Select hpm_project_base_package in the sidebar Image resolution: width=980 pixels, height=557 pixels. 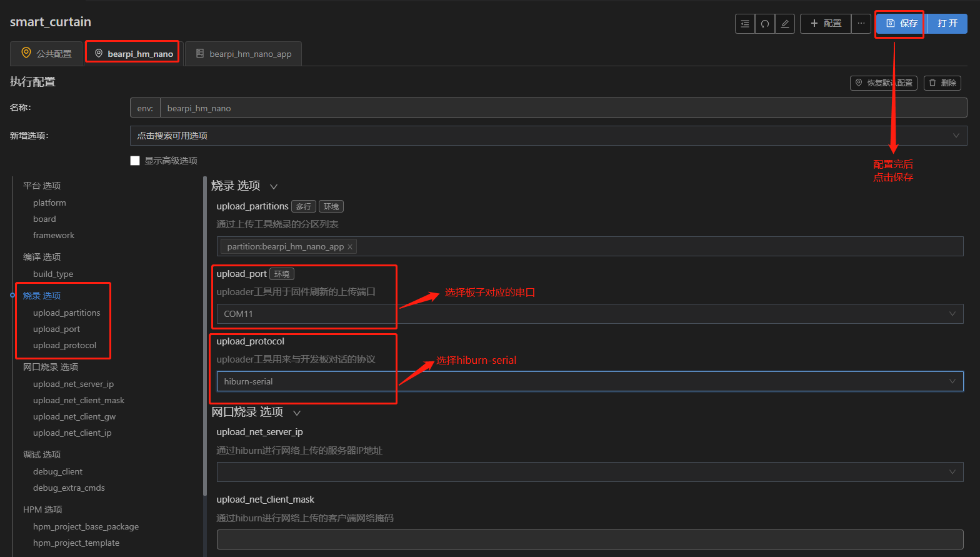coord(86,527)
